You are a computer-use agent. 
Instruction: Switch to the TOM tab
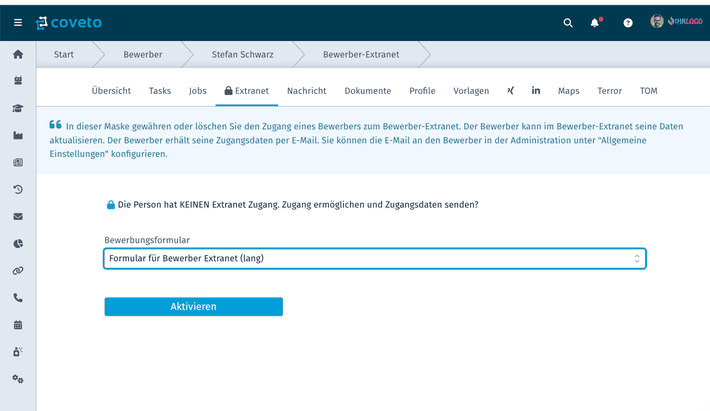pyautogui.click(x=648, y=91)
